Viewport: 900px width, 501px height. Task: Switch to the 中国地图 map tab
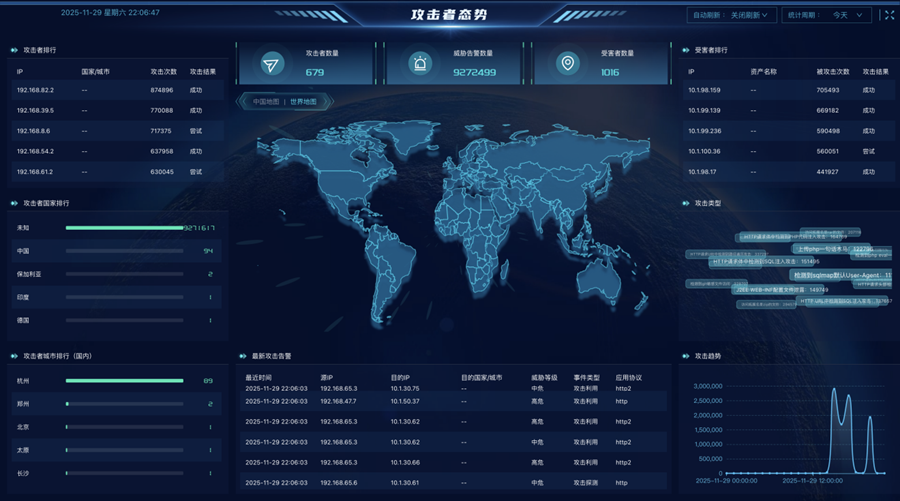click(x=266, y=102)
